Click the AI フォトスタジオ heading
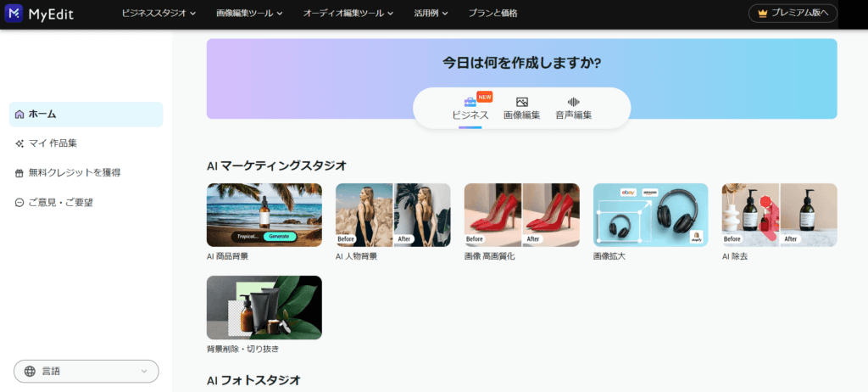 [253, 380]
